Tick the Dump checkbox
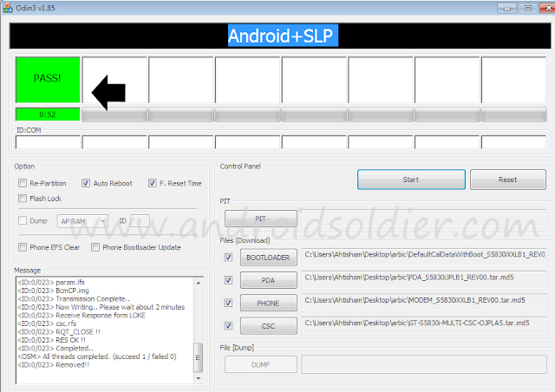 click(x=23, y=220)
